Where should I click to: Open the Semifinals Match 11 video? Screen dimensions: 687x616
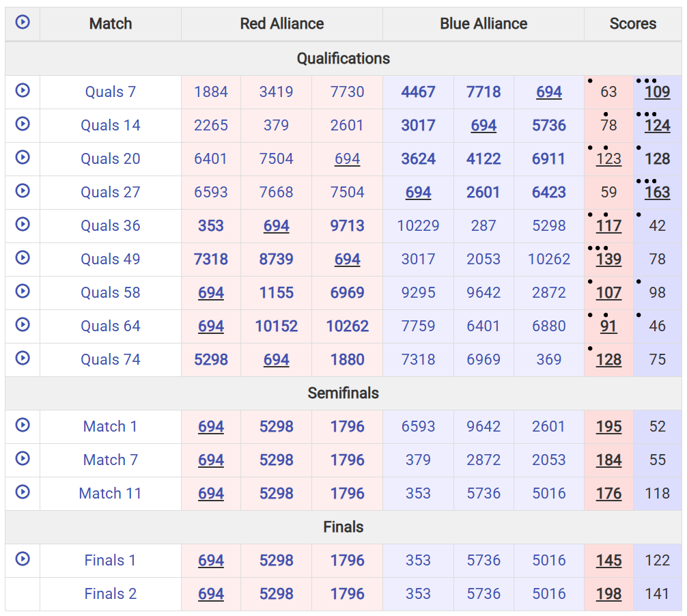pyautogui.click(x=23, y=492)
